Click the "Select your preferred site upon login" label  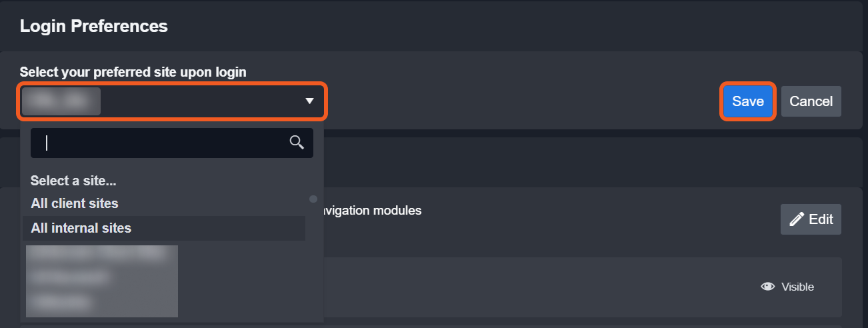point(133,72)
